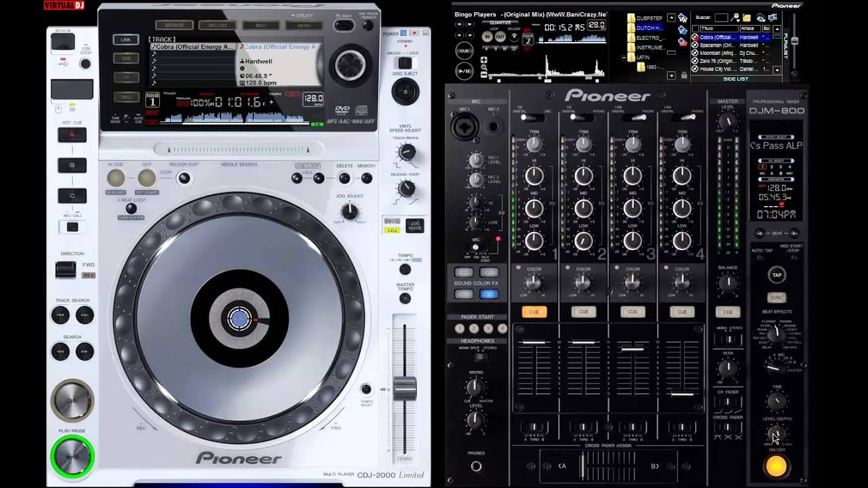The image size is (868, 488).
Task: Click the Master Tempo button
Action: pyautogui.click(x=405, y=299)
